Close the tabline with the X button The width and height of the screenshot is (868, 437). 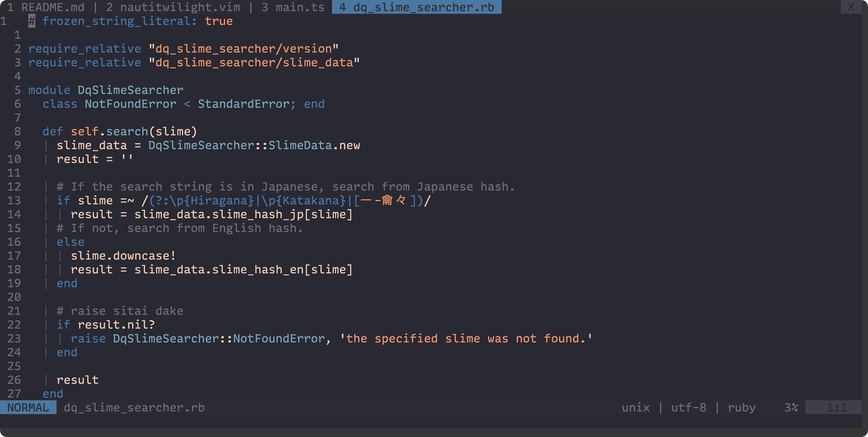(x=851, y=7)
